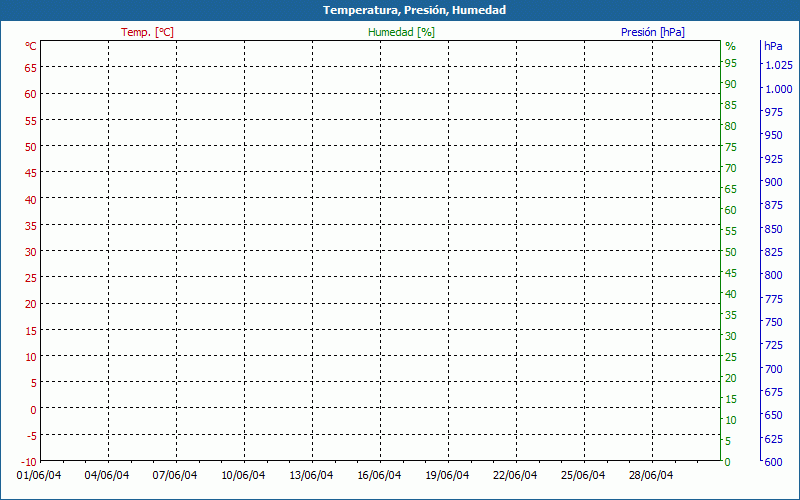Viewport: 800px width, 500px height.
Task: Select the 800 tick on the pressure axis
Action: 774,275
